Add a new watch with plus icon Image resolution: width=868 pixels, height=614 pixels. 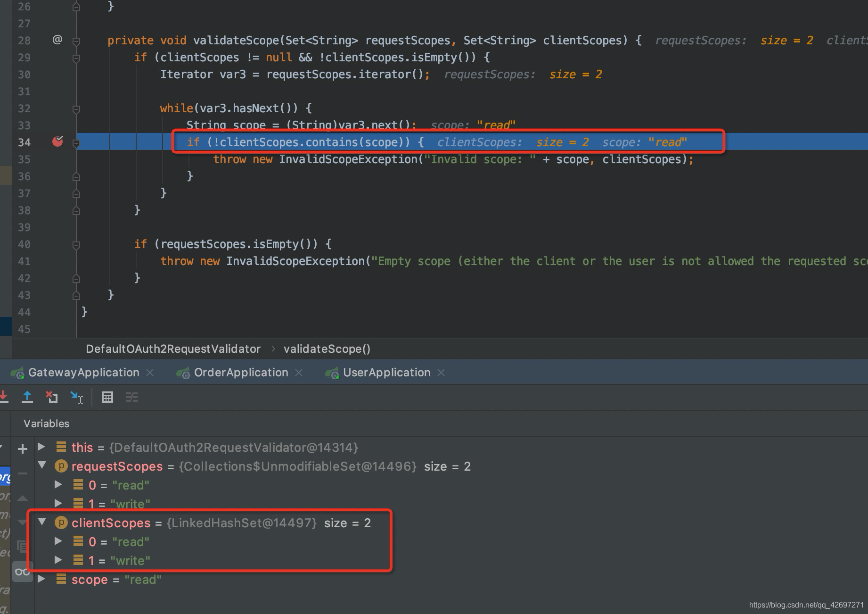click(22, 448)
